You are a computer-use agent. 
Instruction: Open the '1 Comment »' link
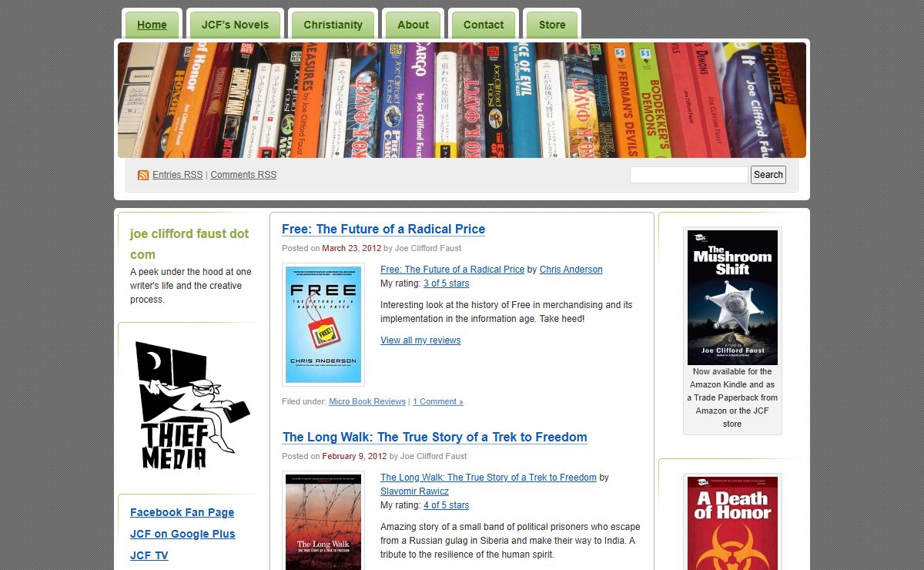[438, 401]
